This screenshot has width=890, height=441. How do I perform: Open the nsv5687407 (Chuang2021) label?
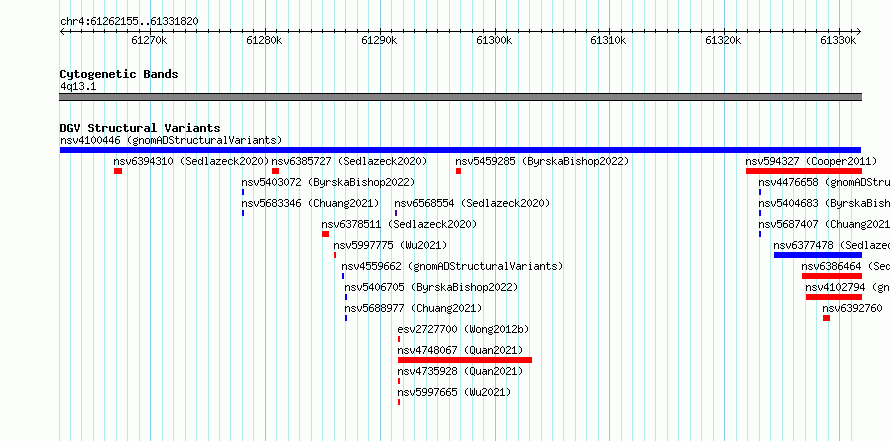pos(824,224)
